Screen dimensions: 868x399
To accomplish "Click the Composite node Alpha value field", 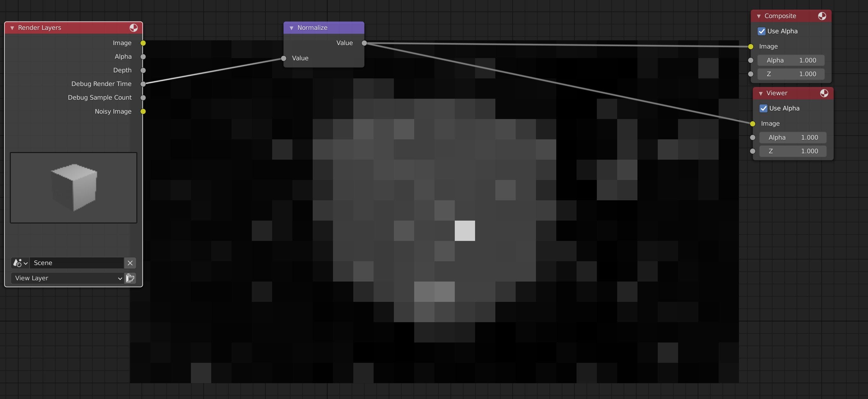I will [x=791, y=60].
